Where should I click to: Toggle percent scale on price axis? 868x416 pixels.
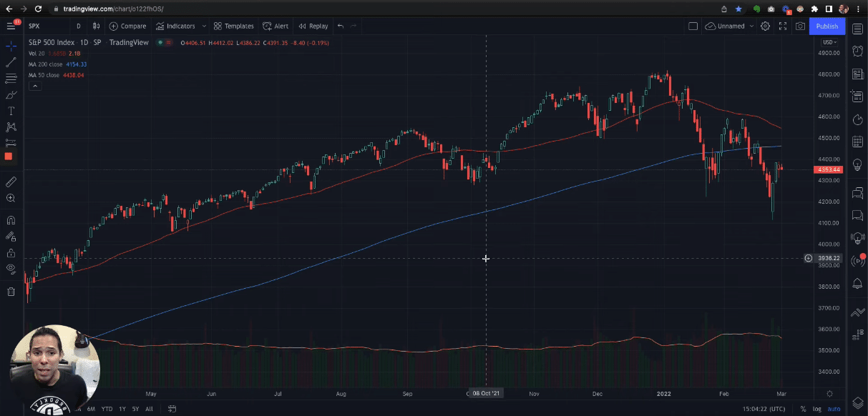[803, 409]
